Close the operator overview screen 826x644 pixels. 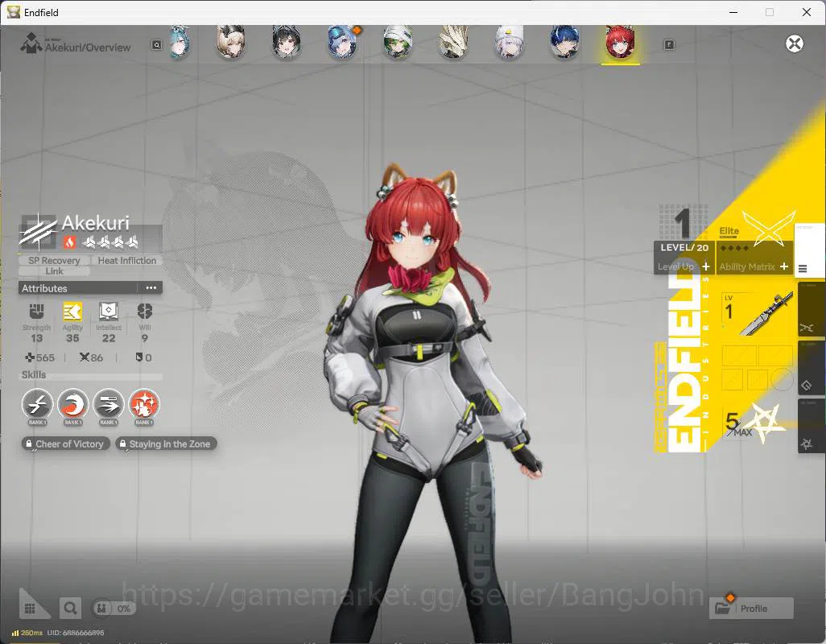pyautogui.click(x=795, y=43)
